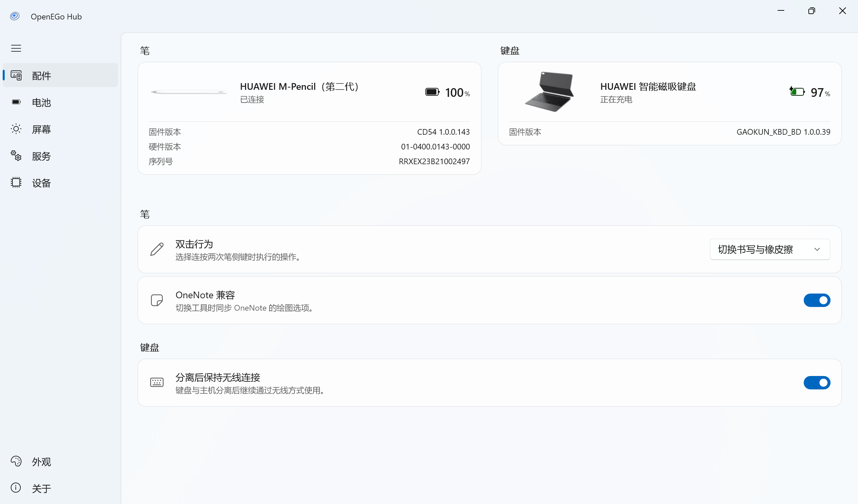Click the 分离后保持无线连接 setting title
Screen dimensions: 858x504
point(218,377)
